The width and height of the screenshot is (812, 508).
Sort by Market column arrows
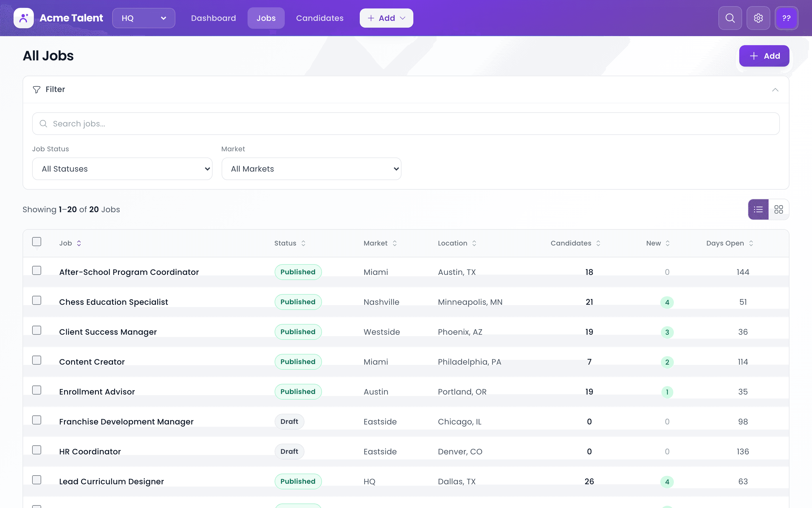(x=395, y=243)
